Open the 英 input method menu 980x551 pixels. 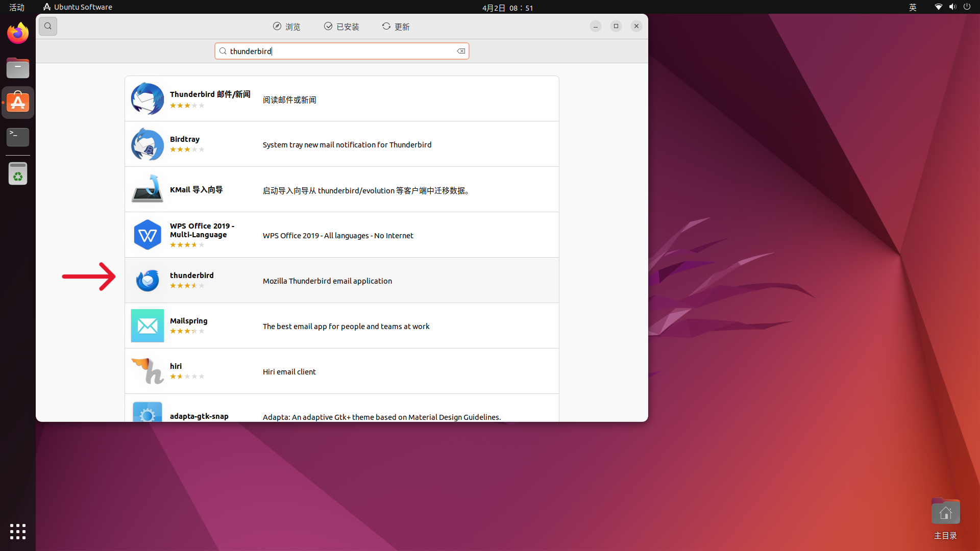tap(913, 7)
